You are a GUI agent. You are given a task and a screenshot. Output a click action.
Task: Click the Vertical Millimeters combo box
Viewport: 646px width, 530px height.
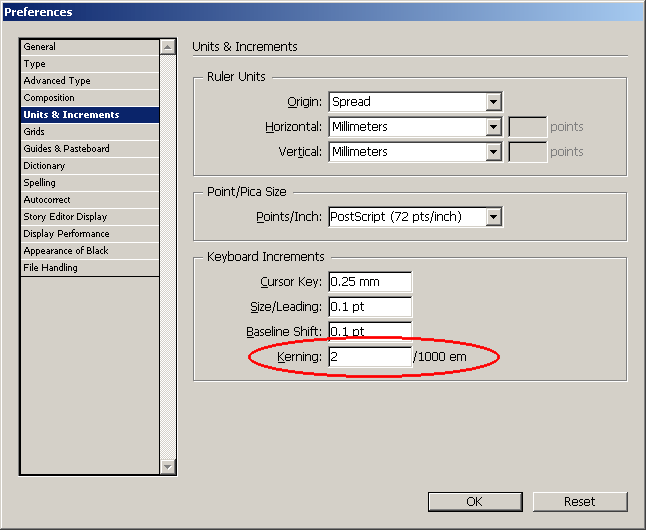pyautogui.click(x=415, y=152)
